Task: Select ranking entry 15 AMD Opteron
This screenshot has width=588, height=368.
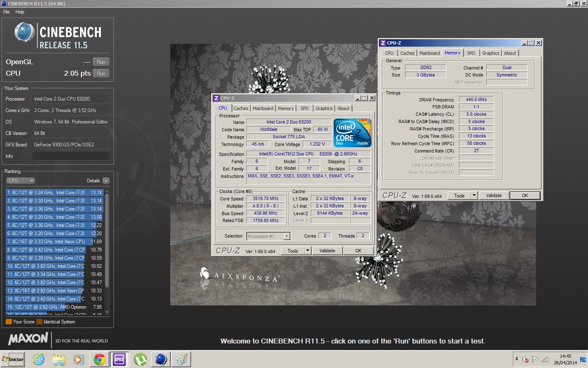Action: [x=54, y=307]
